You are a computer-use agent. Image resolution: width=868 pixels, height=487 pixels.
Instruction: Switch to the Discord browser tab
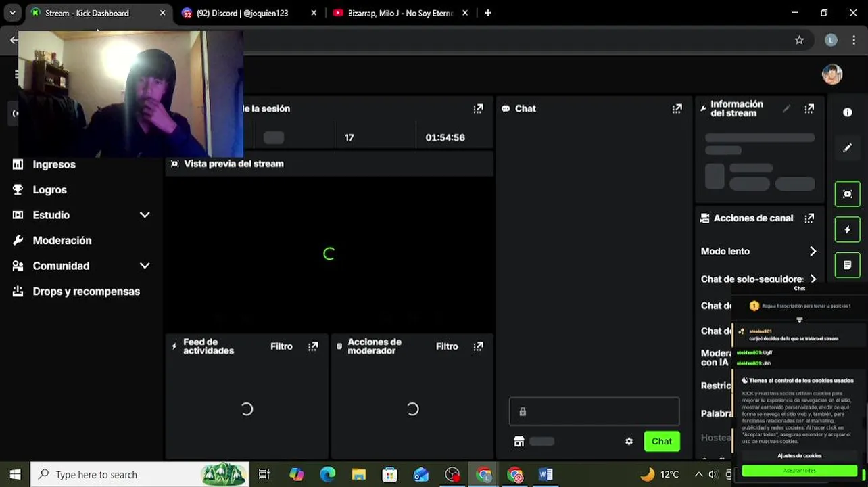[242, 13]
